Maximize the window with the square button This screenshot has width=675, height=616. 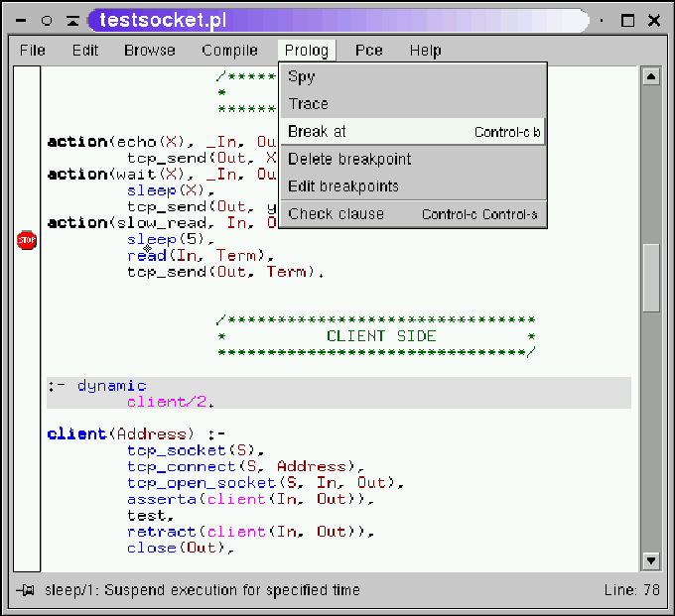click(627, 20)
